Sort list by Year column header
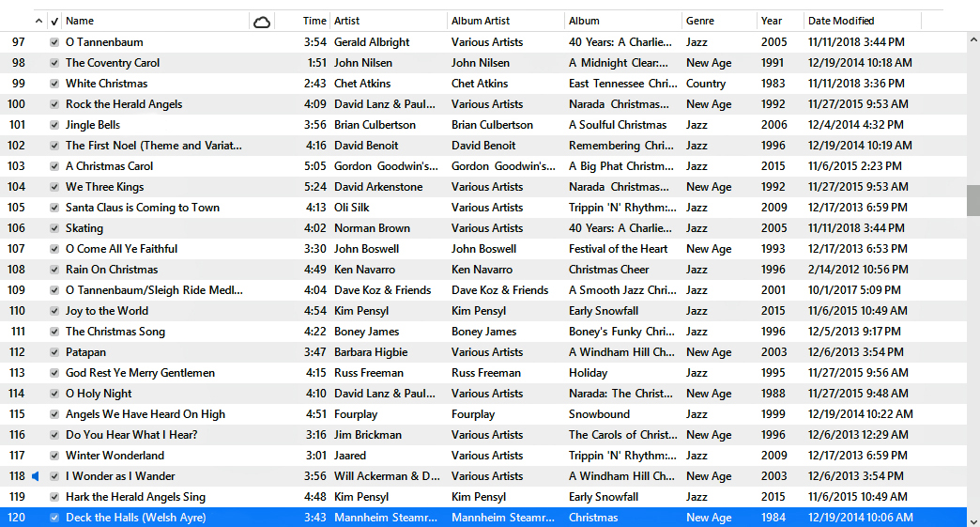 779,21
